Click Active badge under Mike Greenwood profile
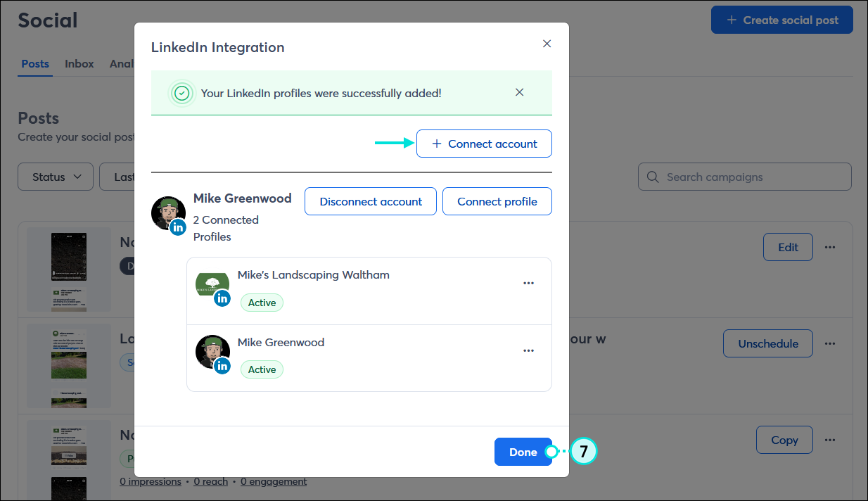The width and height of the screenshot is (868, 501). pyautogui.click(x=262, y=369)
